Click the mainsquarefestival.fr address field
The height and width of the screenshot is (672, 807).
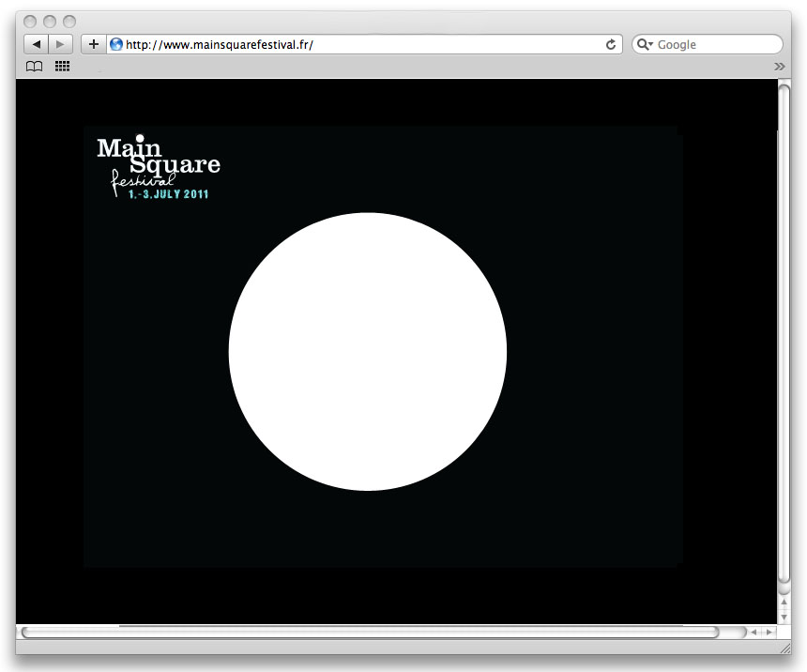click(364, 44)
